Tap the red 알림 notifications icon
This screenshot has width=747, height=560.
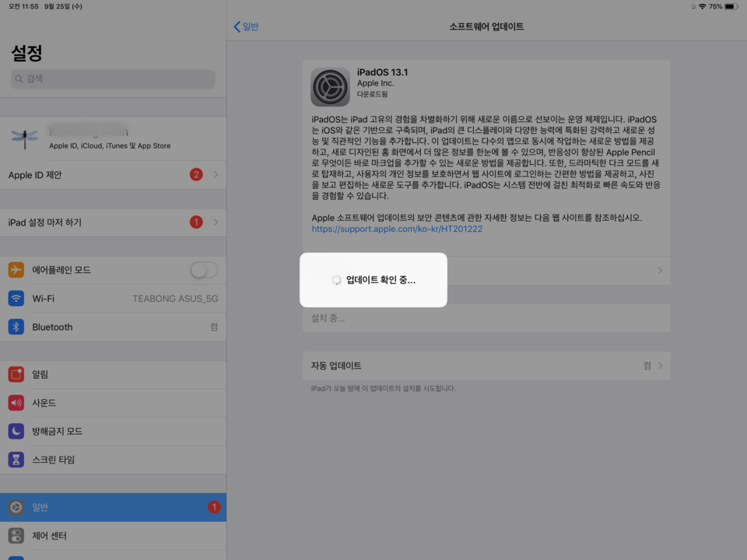point(16,374)
